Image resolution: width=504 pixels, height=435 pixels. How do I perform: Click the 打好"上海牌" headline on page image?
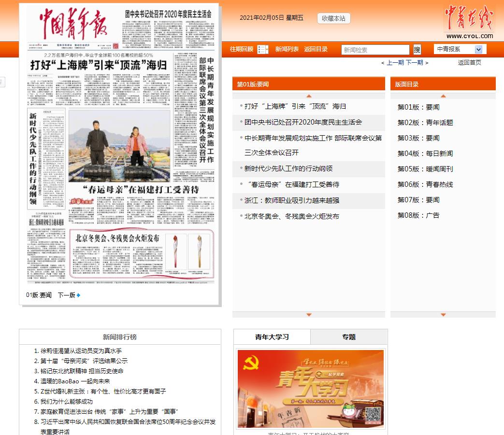(99, 65)
